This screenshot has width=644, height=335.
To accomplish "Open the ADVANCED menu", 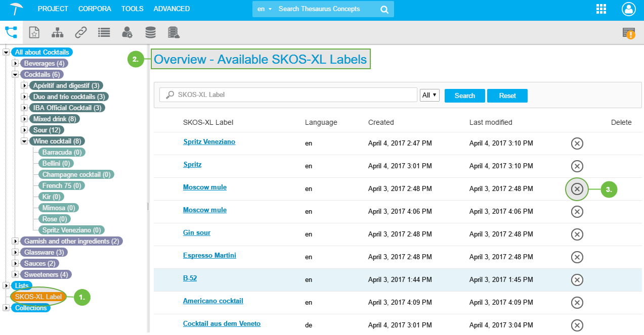I will pos(171,9).
